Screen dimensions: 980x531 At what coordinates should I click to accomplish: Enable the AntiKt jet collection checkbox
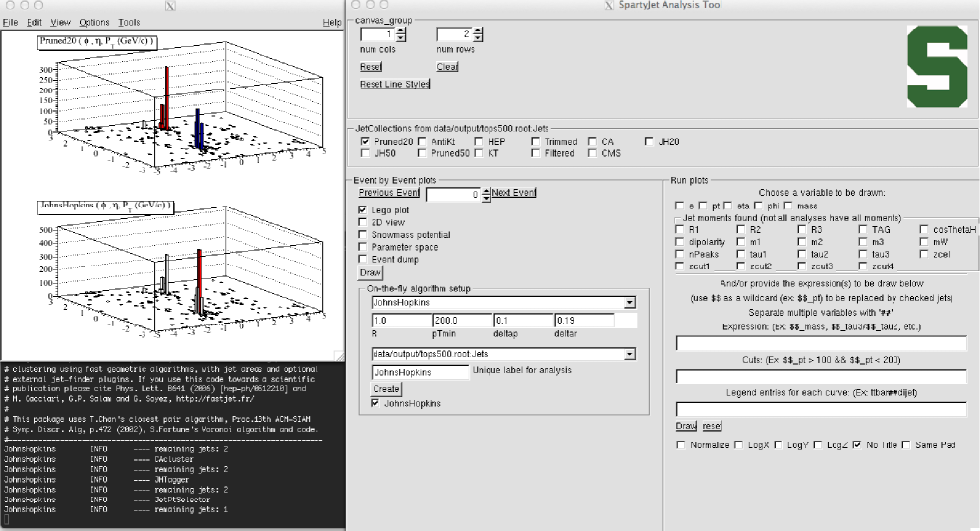pos(422,142)
